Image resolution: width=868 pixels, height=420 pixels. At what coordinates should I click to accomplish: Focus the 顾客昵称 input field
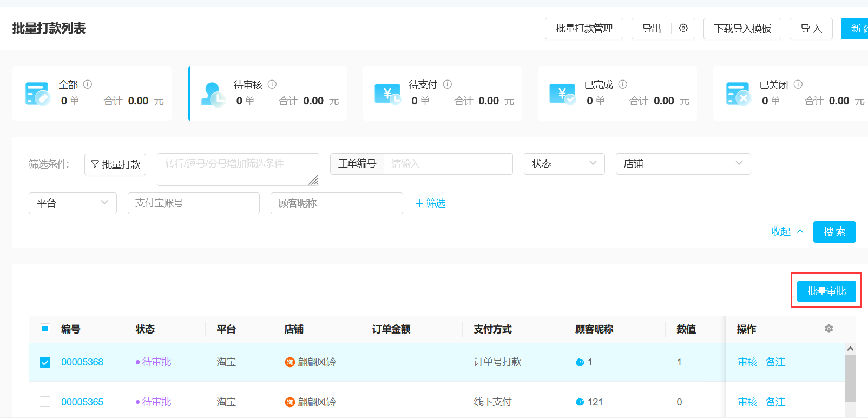pyautogui.click(x=337, y=203)
